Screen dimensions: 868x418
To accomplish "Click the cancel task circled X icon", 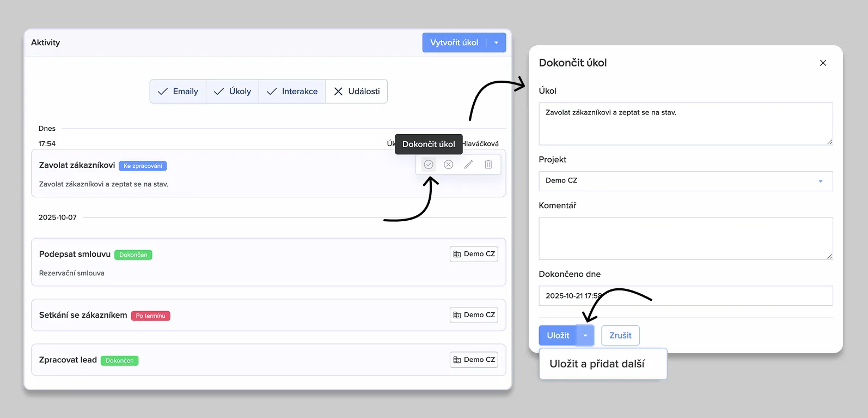I will (x=448, y=165).
